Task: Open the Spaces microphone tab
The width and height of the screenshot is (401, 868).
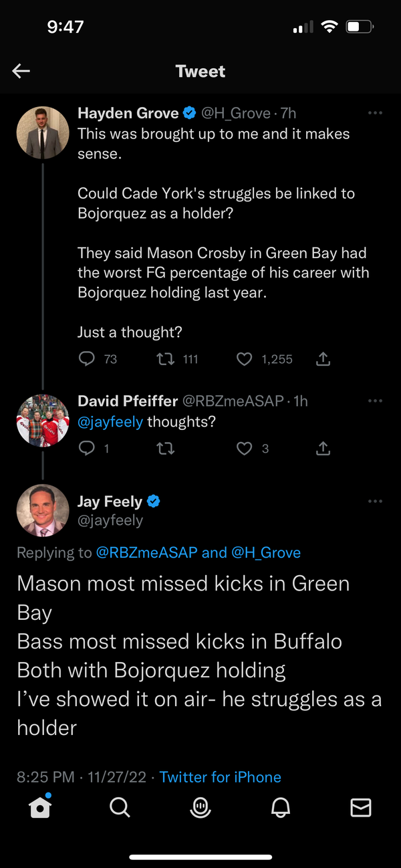Action: pos(200,808)
